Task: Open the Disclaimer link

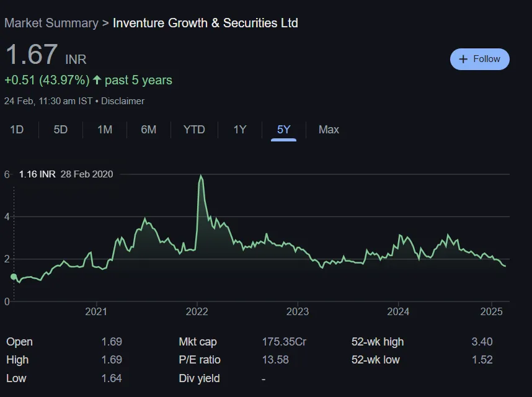Action: point(123,101)
